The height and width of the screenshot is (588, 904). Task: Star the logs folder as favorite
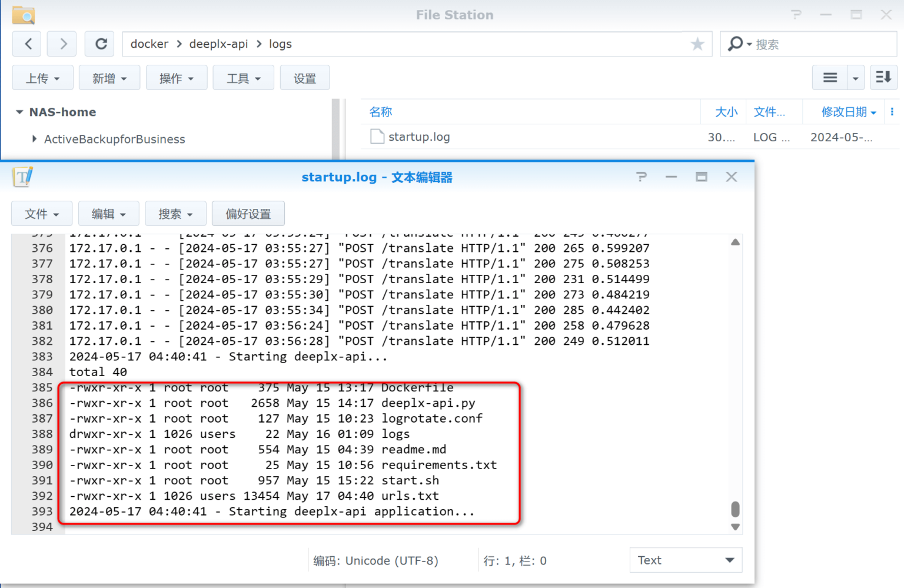pos(697,44)
